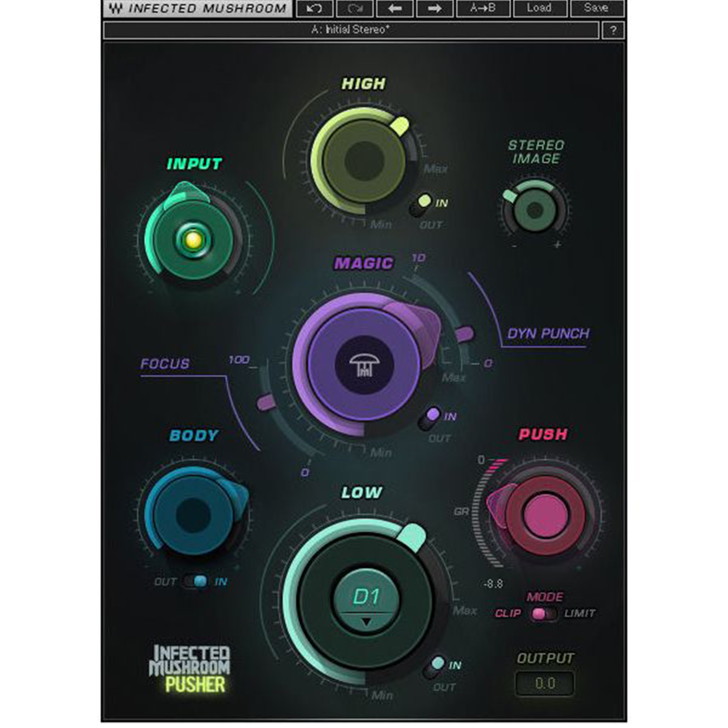728x728 pixels.
Task: Click the INPUT knob
Action: point(193,240)
